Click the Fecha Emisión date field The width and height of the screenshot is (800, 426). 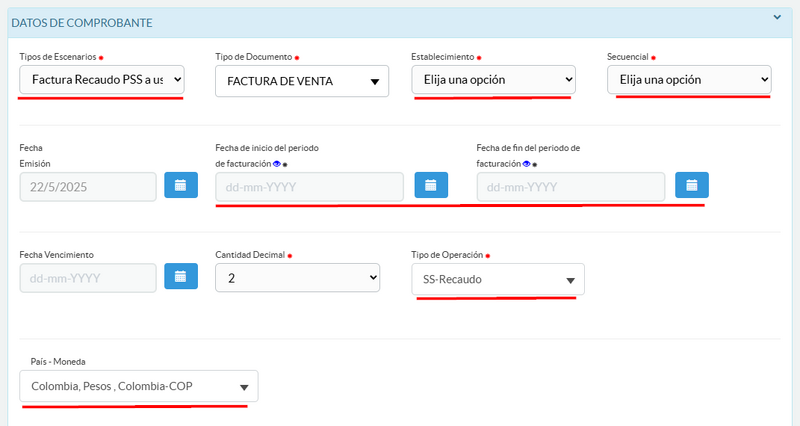click(x=88, y=186)
